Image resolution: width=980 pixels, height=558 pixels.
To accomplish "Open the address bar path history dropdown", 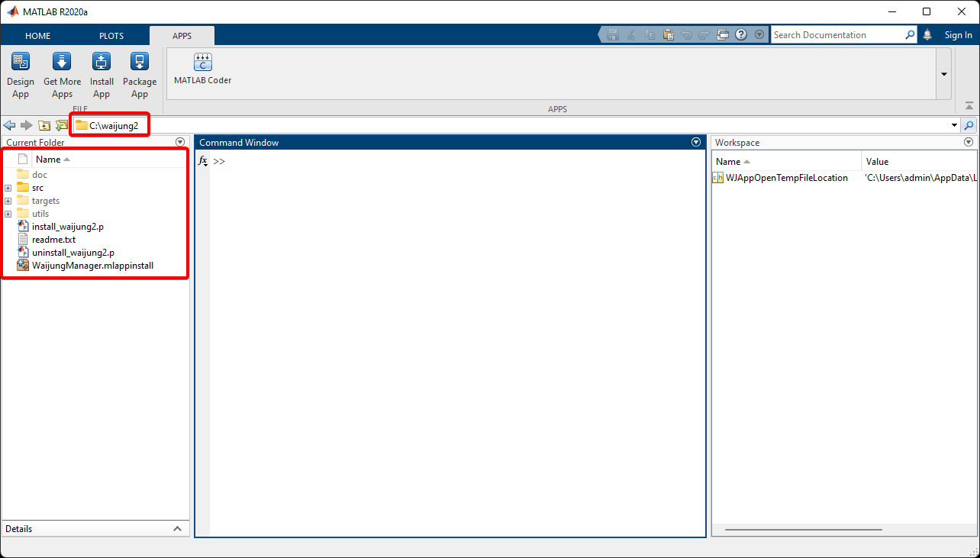I will pos(954,125).
